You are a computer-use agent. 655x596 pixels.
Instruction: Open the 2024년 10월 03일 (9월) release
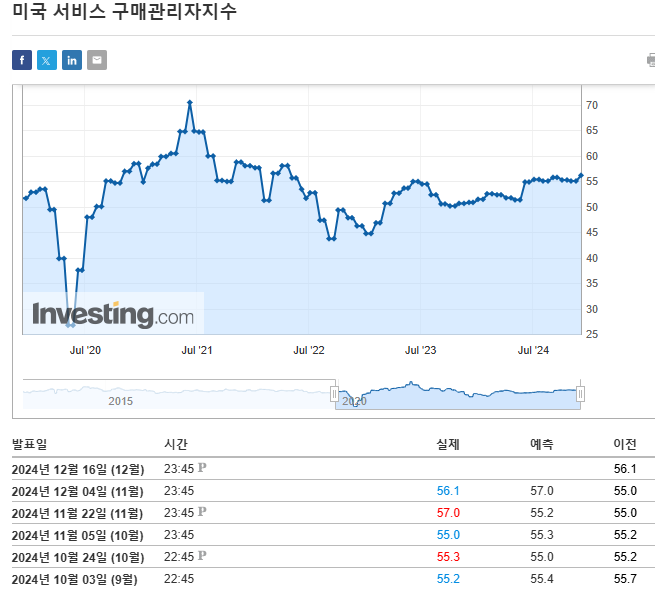tap(75, 579)
